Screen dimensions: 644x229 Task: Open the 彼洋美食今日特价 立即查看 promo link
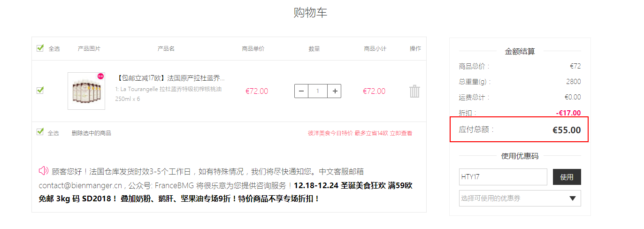pyautogui.click(x=360, y=133)
